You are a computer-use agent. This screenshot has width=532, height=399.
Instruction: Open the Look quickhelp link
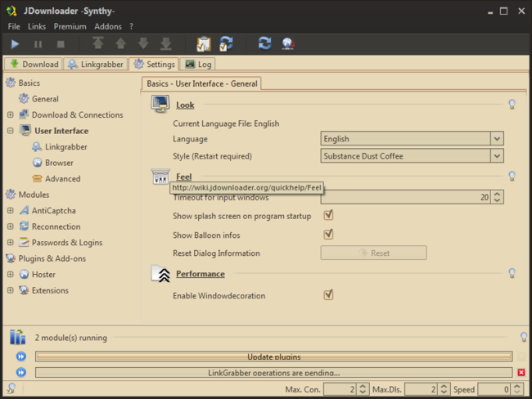185,105
